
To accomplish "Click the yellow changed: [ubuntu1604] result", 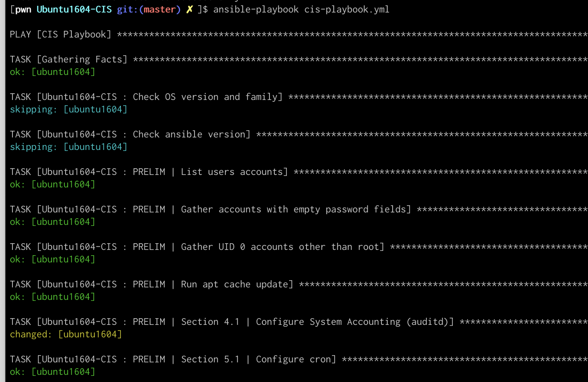I will [66, 334].
